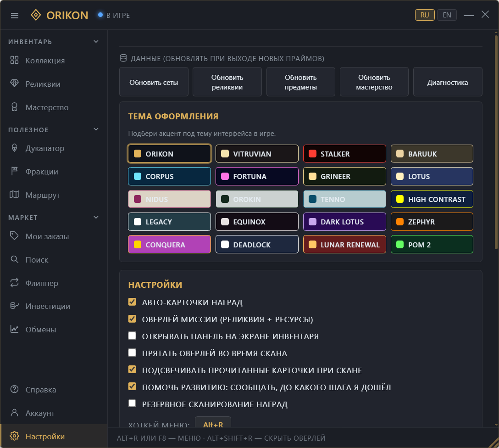Viewport: 499px width, 448px height.
Task: Click the Настройки gear icon
Action: 14,436
